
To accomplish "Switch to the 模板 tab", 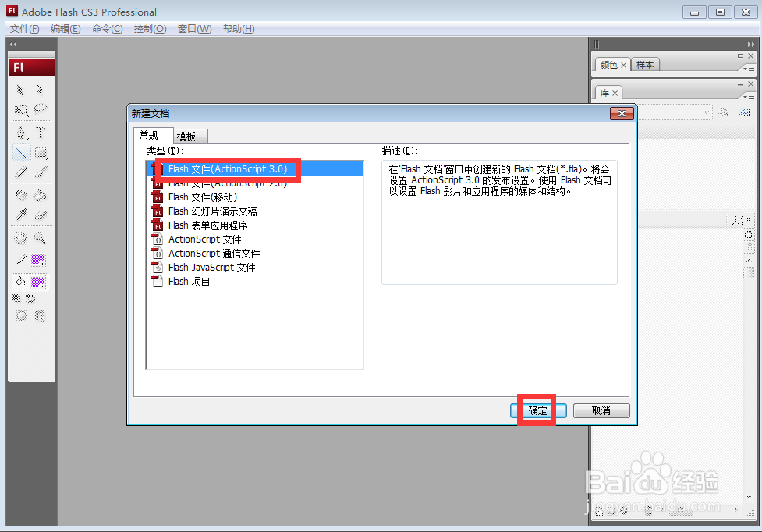I will pos(190,137).
